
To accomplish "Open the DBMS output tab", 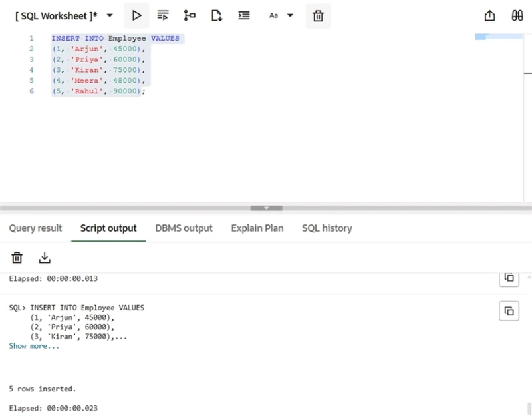I will pos(184,228).
